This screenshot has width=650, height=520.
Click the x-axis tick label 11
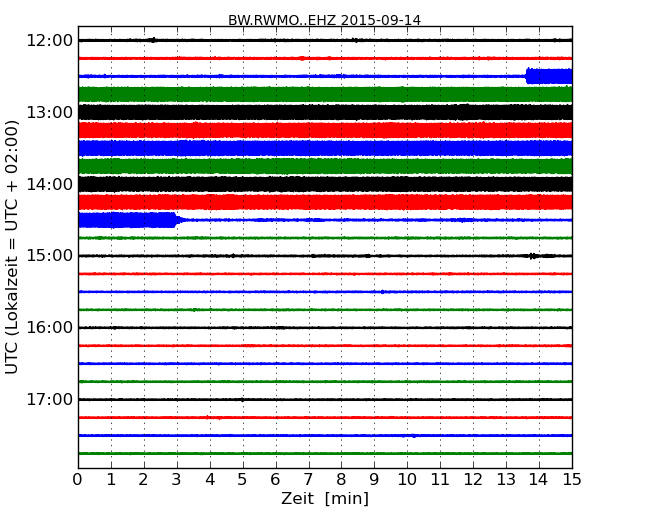(x=440, y=480)
